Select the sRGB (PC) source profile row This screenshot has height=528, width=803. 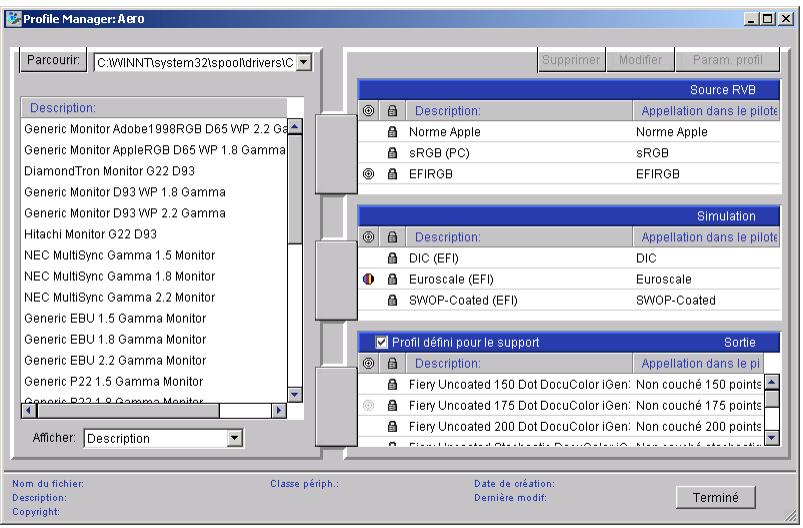[569, 153]
